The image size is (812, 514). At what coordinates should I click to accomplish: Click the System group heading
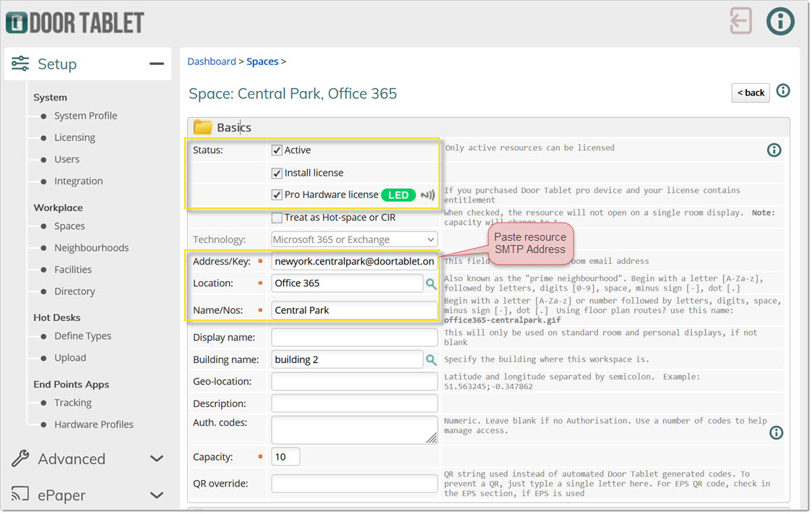pyautogui.click(x=51, y=98)
